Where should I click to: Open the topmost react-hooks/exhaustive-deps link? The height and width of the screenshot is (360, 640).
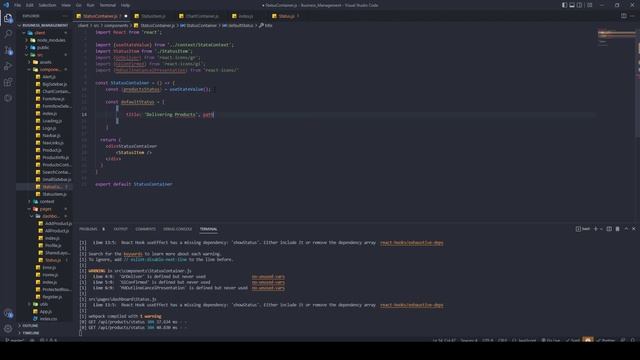[x=411, y=243]
